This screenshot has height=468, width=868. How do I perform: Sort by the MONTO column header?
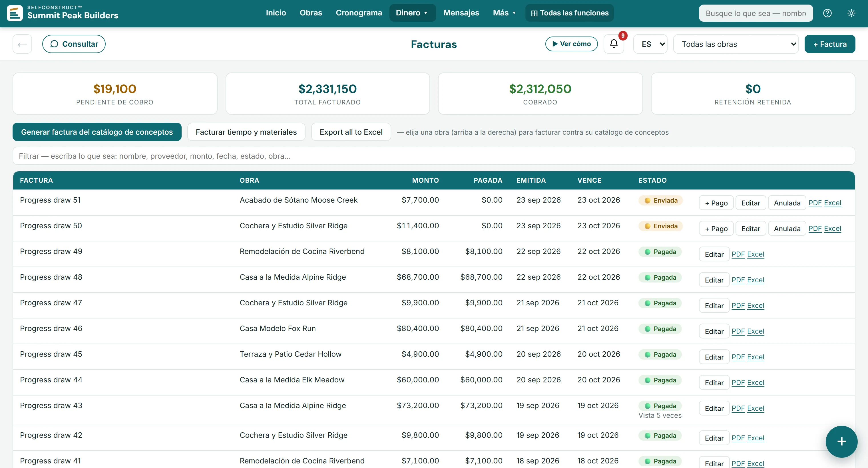(x=425, y=180)
